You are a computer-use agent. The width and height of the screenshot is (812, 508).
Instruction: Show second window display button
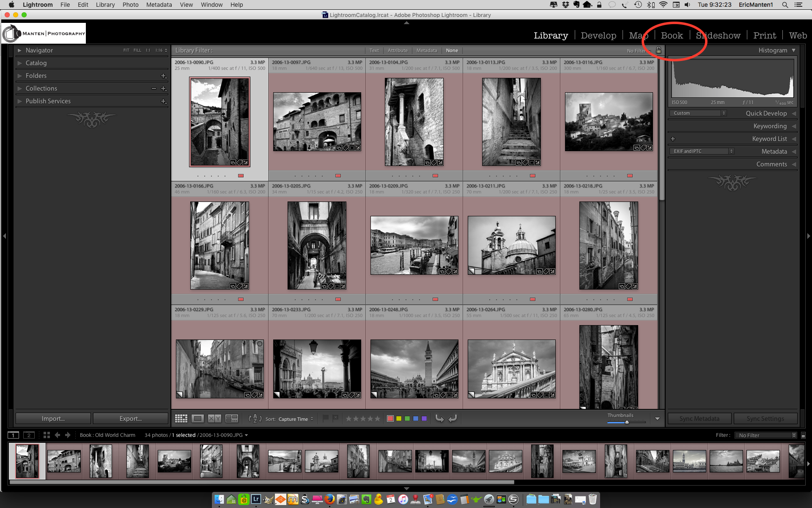29,435
